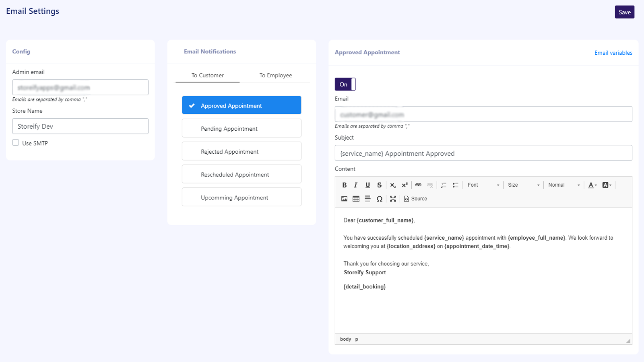Image resolution: width=644 pixels, height=362 pixels.
Task: Enable the Use SMTP checkbox
Action: (x=16, y=142)
